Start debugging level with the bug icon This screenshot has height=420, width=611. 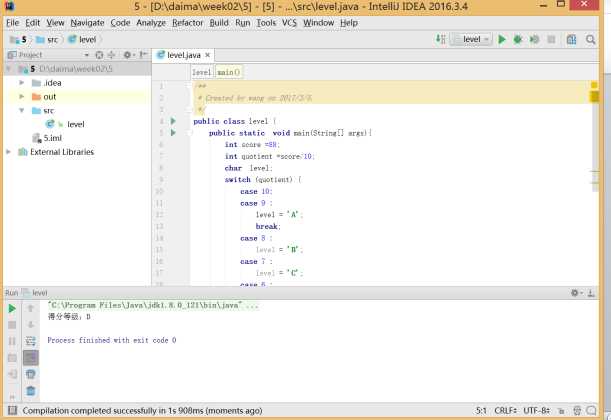pos(518,39)
